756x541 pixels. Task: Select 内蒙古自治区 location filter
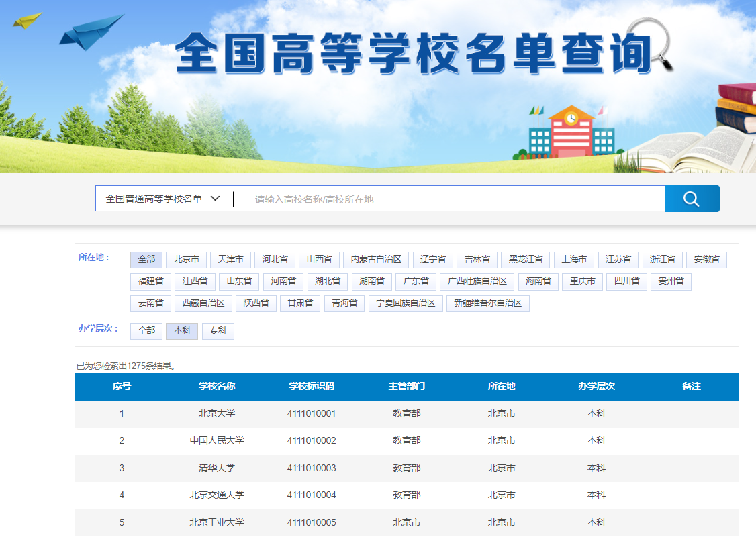(375, 260)
